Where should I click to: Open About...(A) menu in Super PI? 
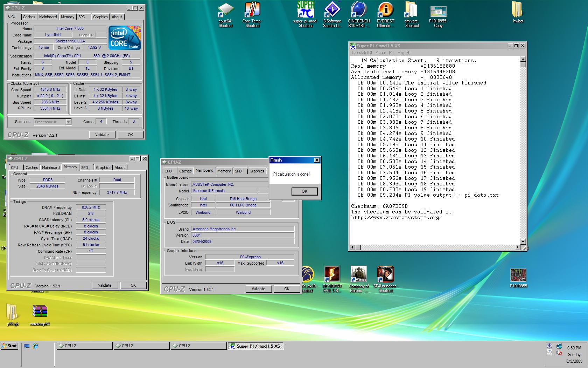click(385, 53)
